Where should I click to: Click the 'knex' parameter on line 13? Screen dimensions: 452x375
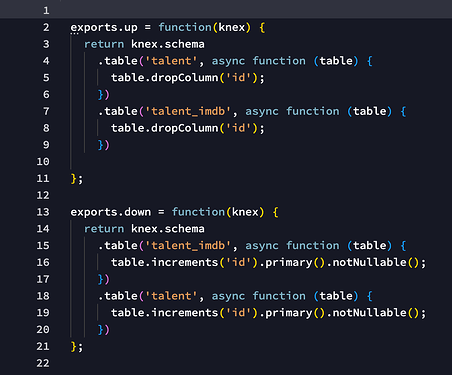tap(245, 212)
